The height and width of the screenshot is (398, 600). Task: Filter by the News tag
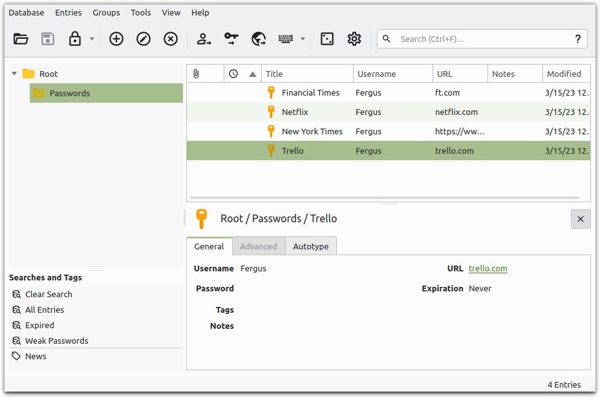click(x=36, y=356)
